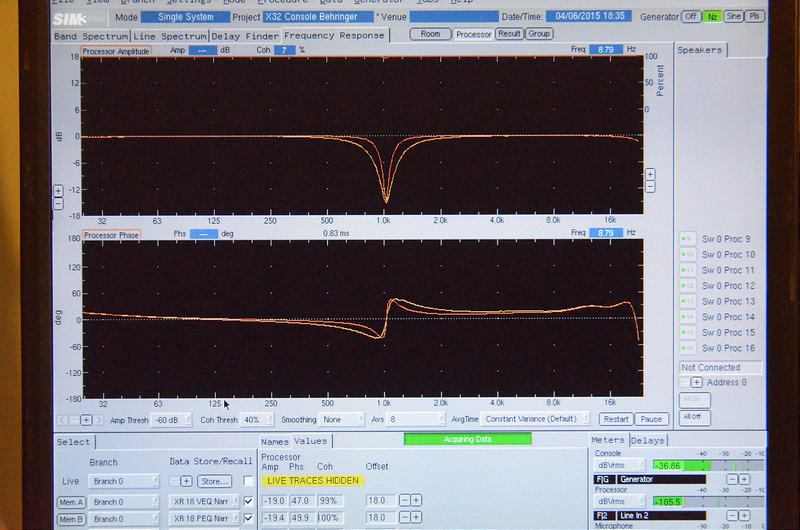
Task: Click the Project name field X32 Console Behringer
Action: tap(318, 17)
